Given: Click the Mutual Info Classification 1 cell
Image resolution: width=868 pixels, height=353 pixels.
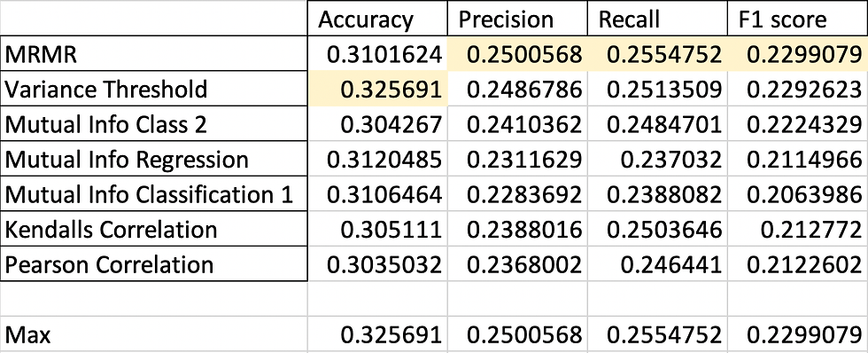Looking at the screenshot, I should (154, 193).
